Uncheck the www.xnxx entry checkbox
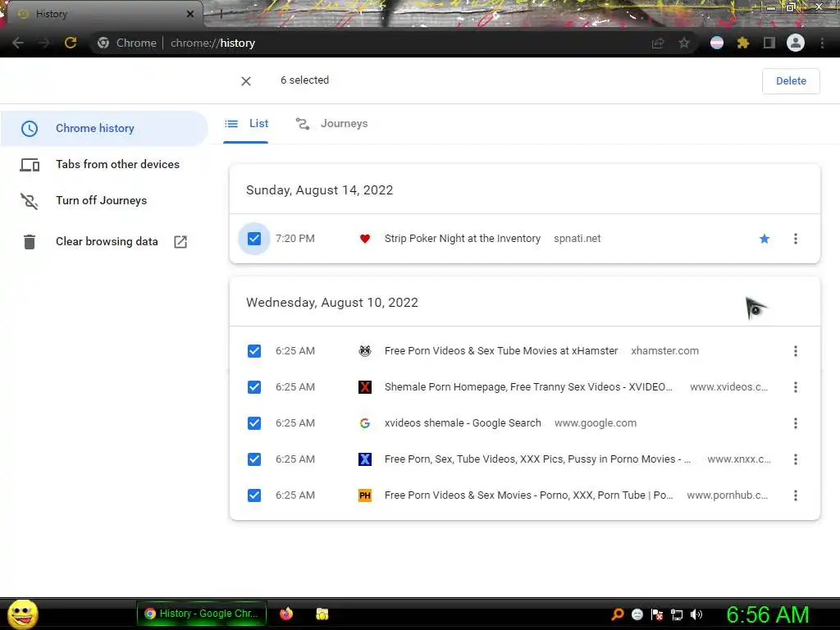 (254, 459)
